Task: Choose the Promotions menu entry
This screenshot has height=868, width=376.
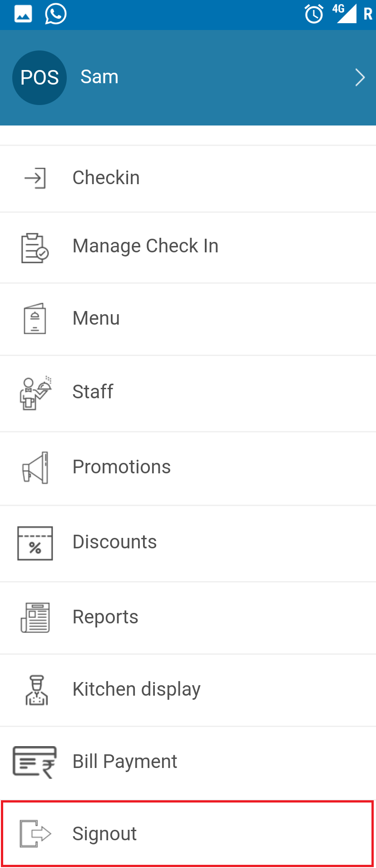Action: (x=188, y=468)
